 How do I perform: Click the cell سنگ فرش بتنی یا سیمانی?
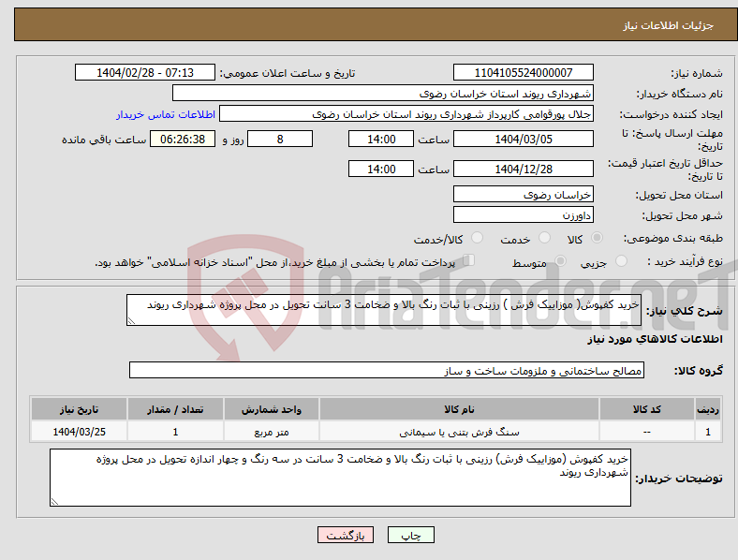coord(459,432)
